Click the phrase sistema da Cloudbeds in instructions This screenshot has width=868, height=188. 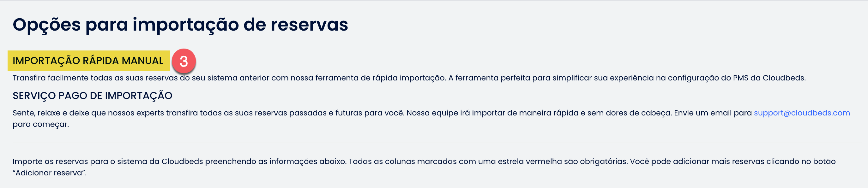(x=160, y=162)
